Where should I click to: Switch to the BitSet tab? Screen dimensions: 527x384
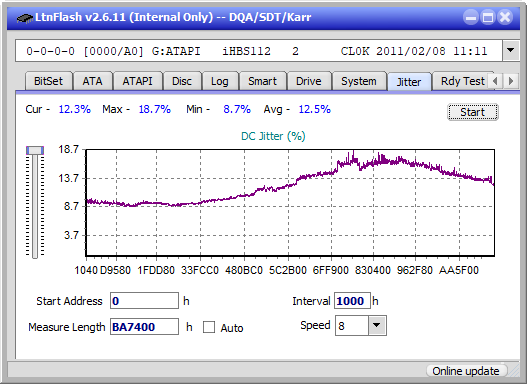click(48, 81)
